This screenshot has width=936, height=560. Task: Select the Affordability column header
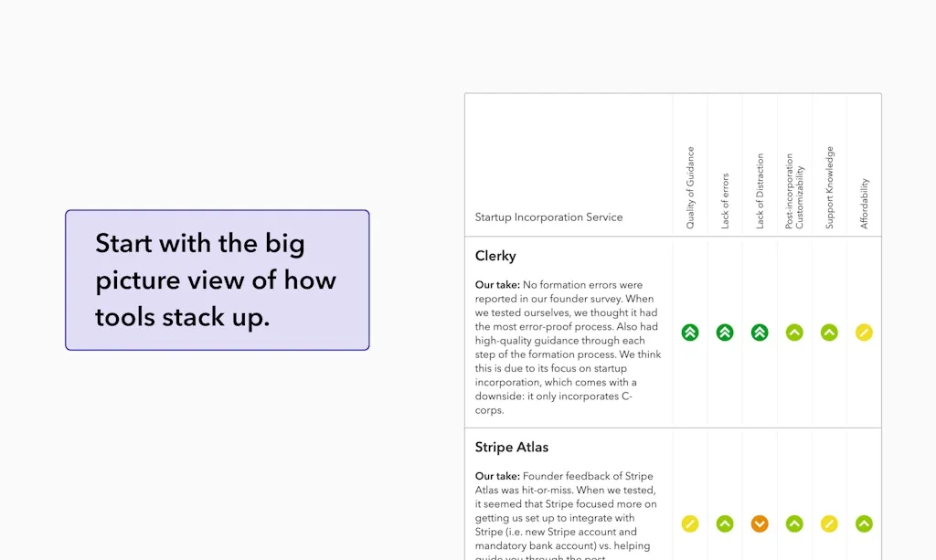pos(865,203)
